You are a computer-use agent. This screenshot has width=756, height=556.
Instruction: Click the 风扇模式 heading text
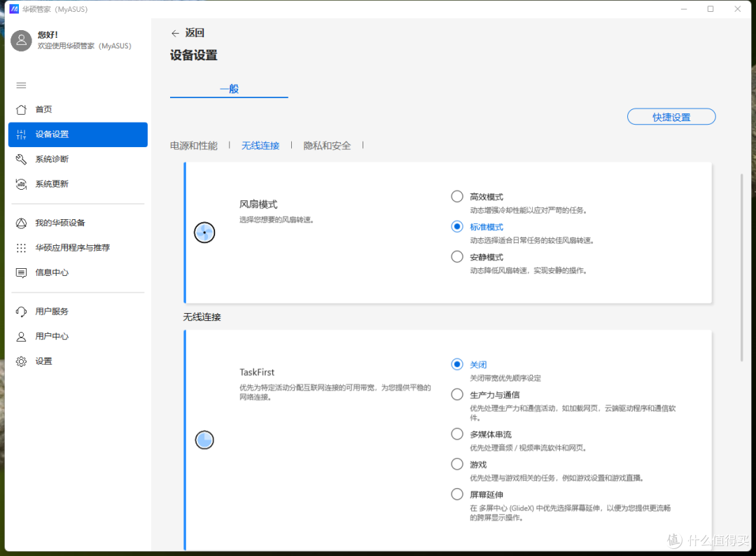[258, 204]
